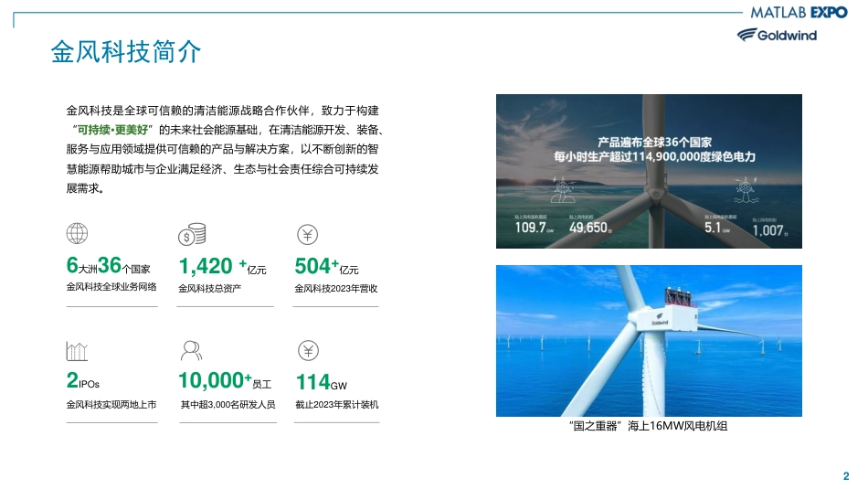868x489 pixels.
Task: Click the globe icon above 6大洲36个国家
Action: 77,233
